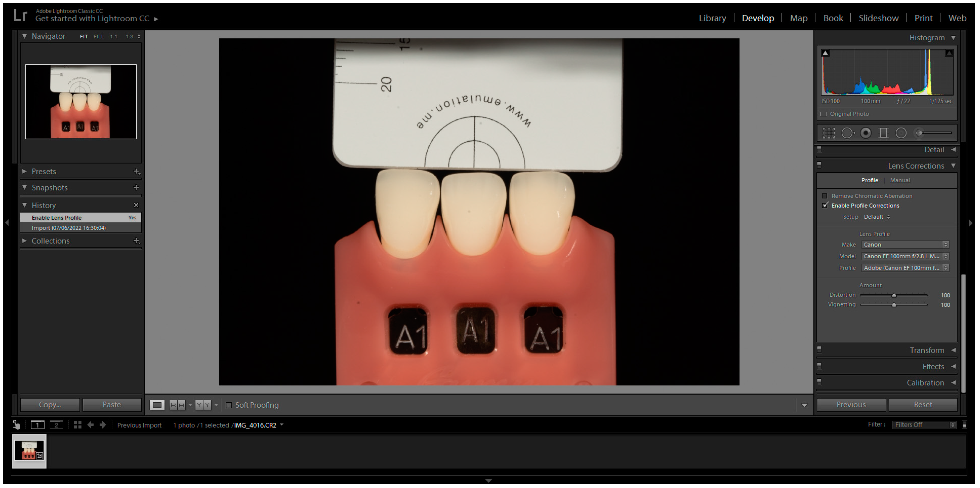Select the Crop Overlay tool
This screenshot has height=488, width=980.
click(x=828, y=133)
